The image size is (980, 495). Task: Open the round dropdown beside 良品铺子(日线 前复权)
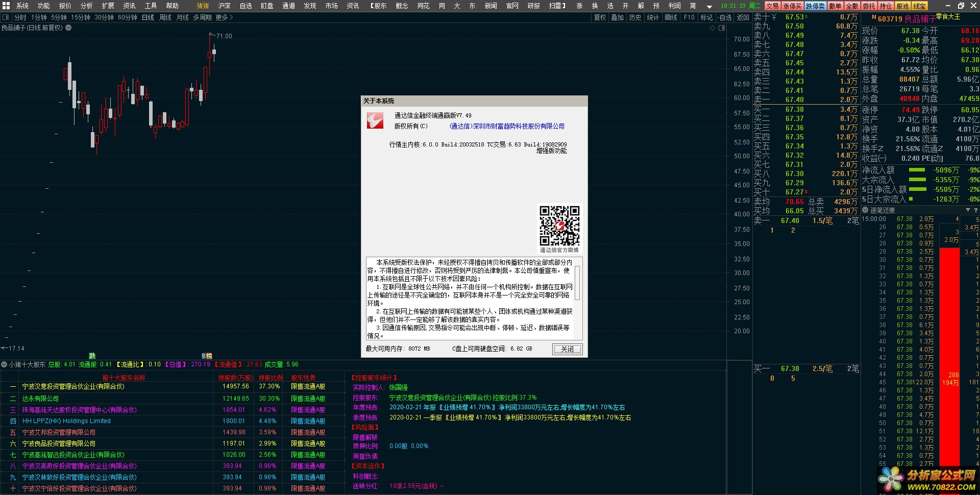point(68,28)
